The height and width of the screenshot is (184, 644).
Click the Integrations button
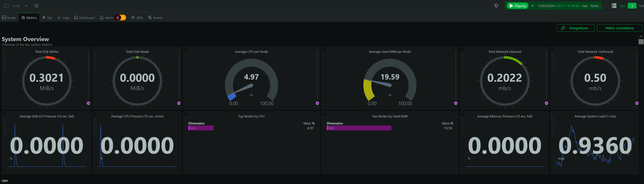[x=575, y=28]
